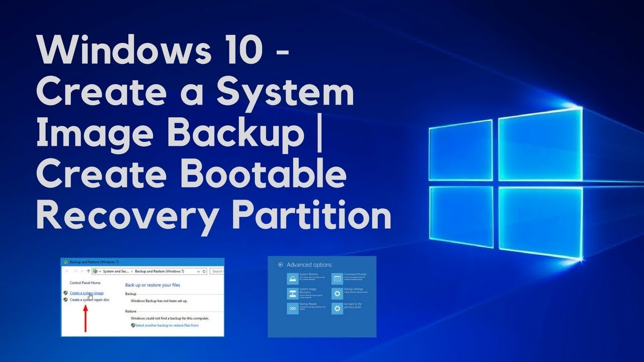Click the Command Prompt label text
This screenshot has height=362, width=644.
(x=355, y=275)
